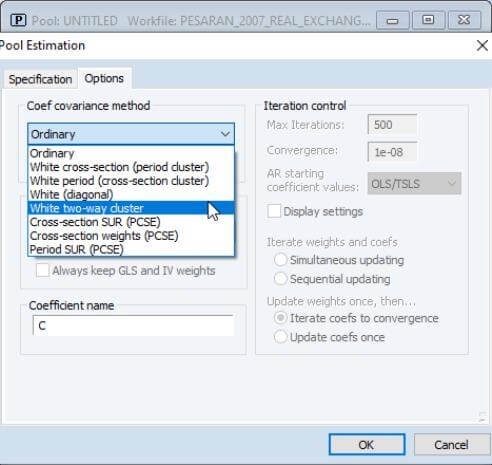Image resolution: width=492 pixels, height=465 pixels.
Task: Collapse the Coef covariance method dropdown arrow
Action: (225, 134)
